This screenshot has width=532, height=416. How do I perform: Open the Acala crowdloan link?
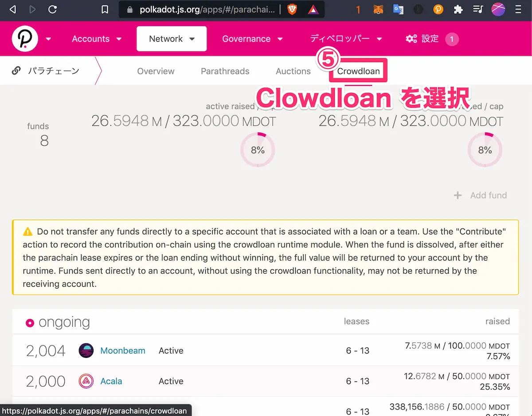pyautogui.click(x=111, y=381)
